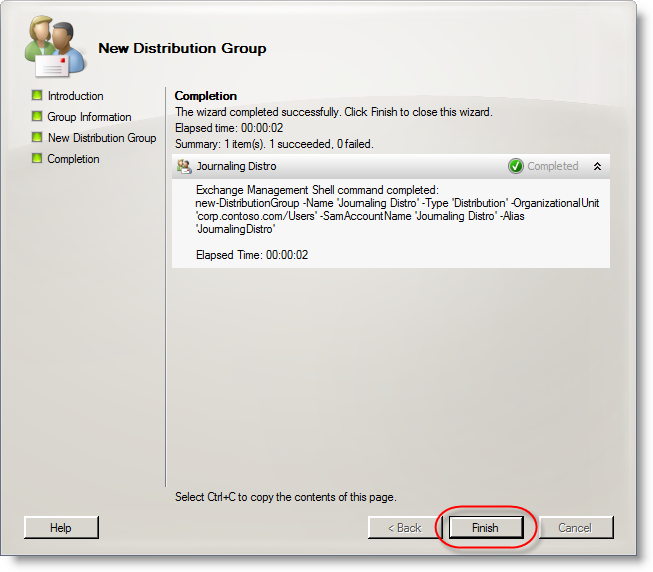Viewport: 653px width, 572px height.
Task: Click the New Distribution Group title heading
Action: pyautogui.click(x=182, y=48)
